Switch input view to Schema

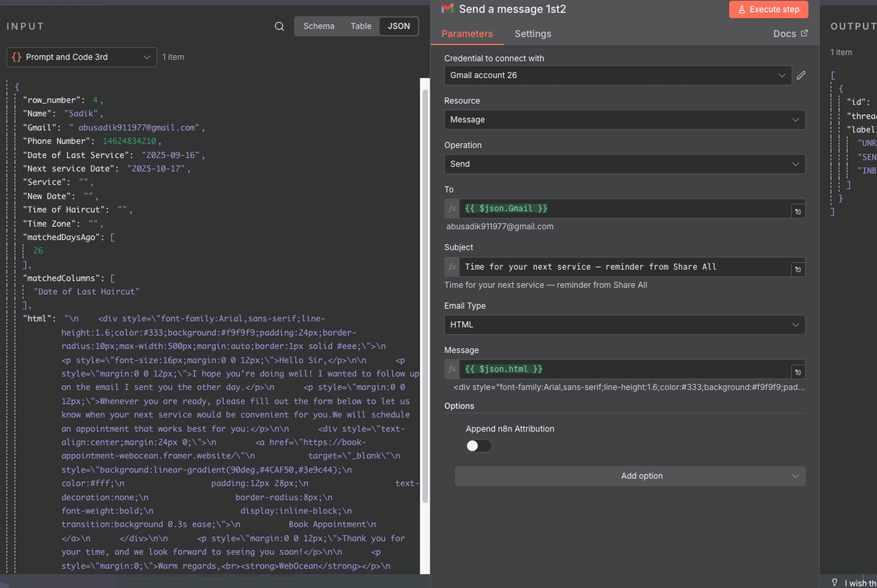[x=319, y=26]
